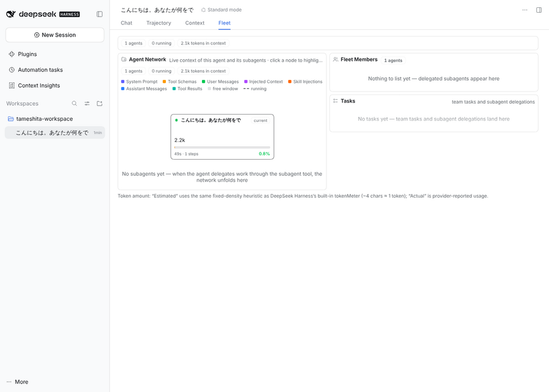Click the Tasks list icon
The height and width of the screenshot is (392, 549).
(x=335, y=101)
